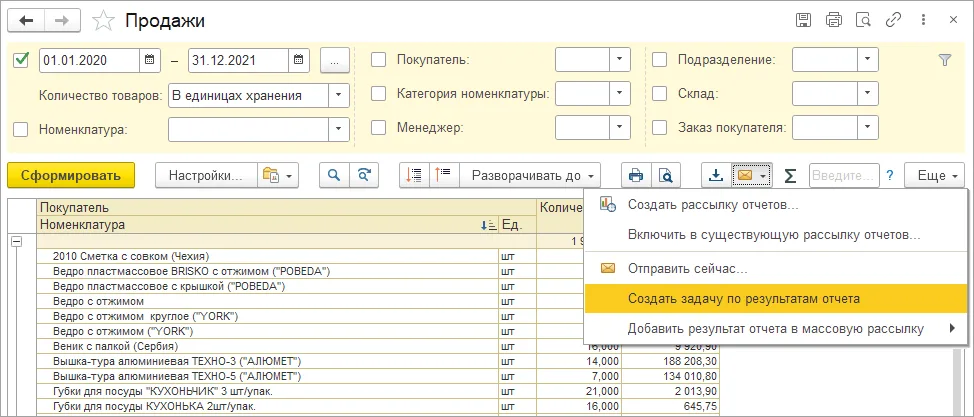
Task: Print report with toolbar printer icon
Action: coord(636,175)
